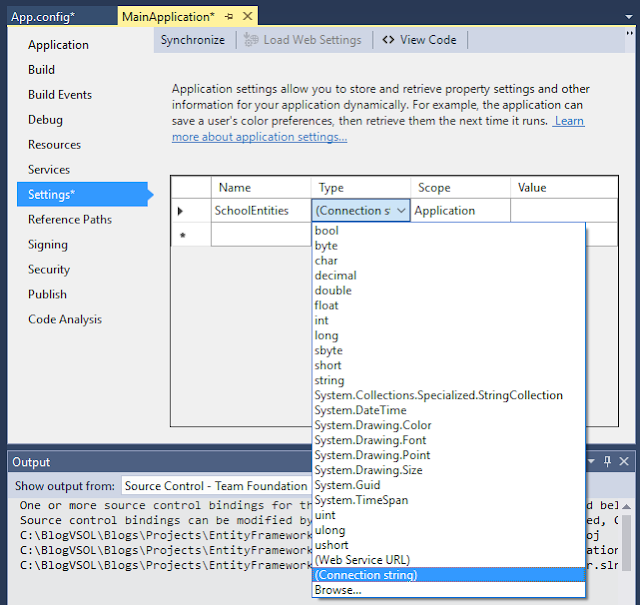Follow Learn more about application settings link
The width and height of the screenshot is (640, 605).
click(260, 137)
